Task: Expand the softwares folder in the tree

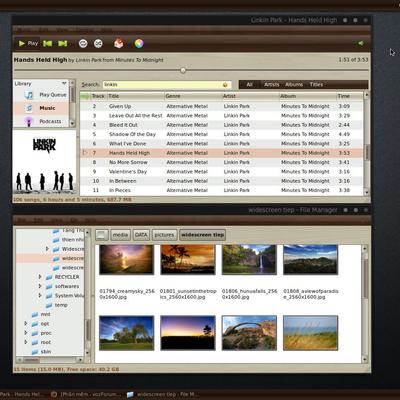Action: 40,286
